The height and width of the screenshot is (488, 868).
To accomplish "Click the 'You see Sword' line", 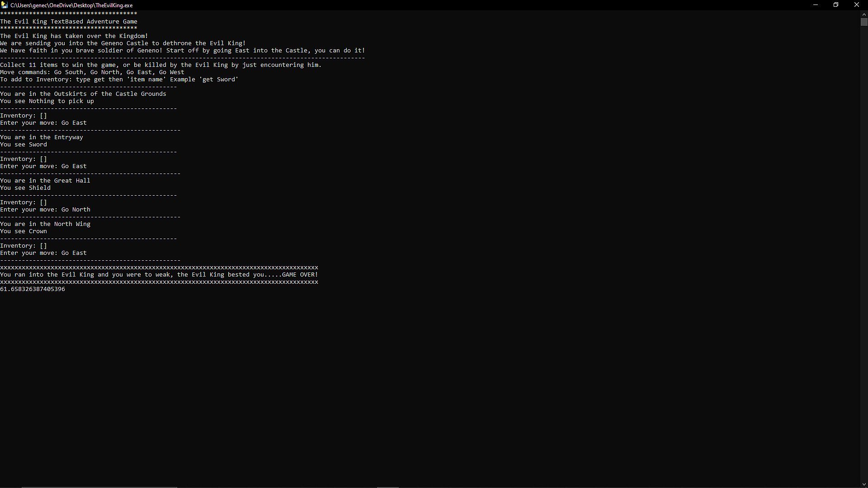I will click(x=24, y=145).
